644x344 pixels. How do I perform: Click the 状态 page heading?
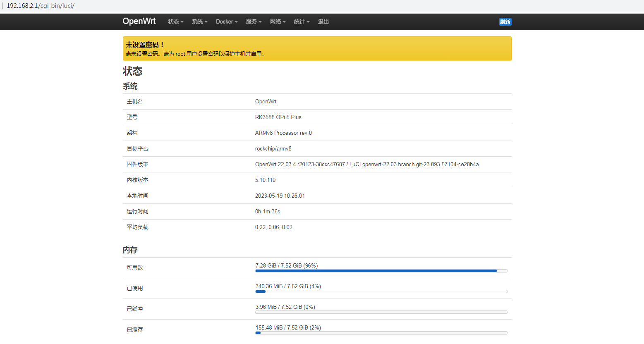pos(132,72)
